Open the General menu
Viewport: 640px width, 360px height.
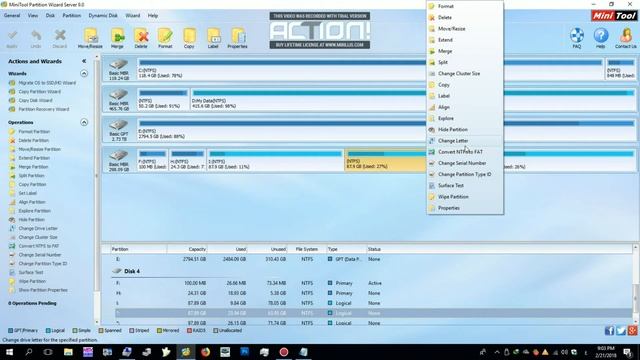point(12,16)
